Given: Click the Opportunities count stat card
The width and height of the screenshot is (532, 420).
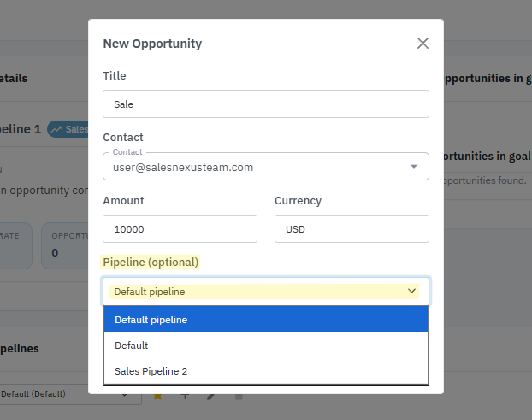Looking at the screenshot, I should point(68,245).
